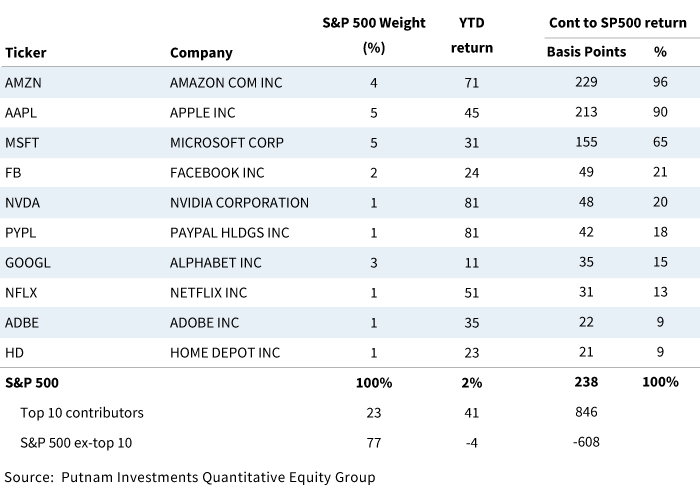The image size is (700, 500).
Task: Click NVIDIA CORPORATION in the Company column
Action: [240, 202]
